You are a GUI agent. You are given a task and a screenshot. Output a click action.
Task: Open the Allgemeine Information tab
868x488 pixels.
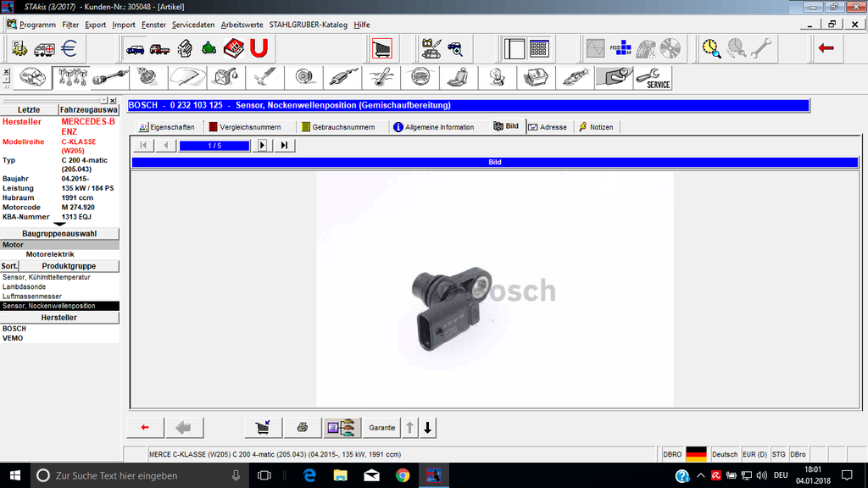(x=433, y=127)
